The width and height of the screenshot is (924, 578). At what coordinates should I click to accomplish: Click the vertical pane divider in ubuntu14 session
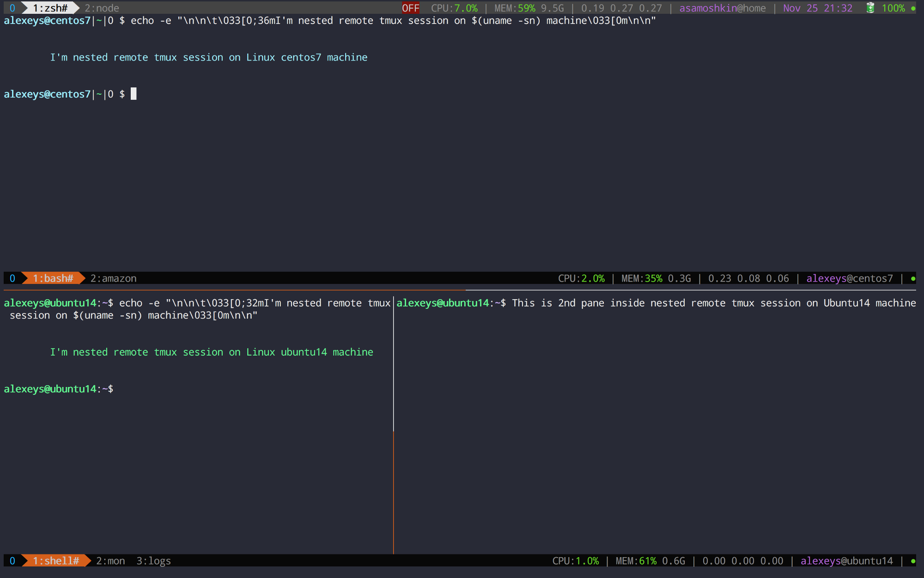click(394, 425)
